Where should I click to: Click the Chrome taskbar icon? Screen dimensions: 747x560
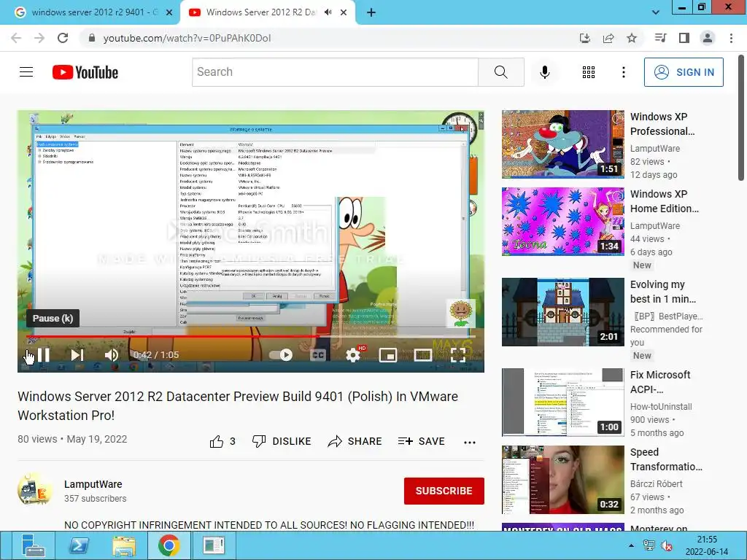tap(169, 545)
